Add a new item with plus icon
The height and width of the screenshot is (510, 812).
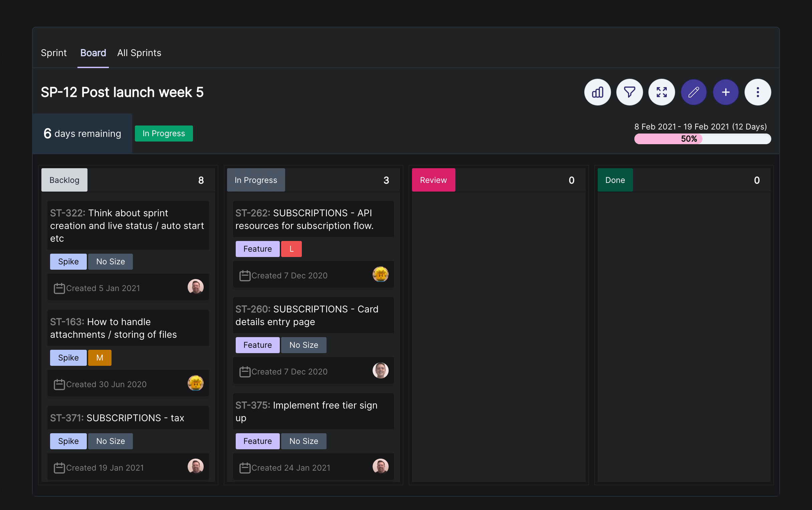tap(725, 92)
